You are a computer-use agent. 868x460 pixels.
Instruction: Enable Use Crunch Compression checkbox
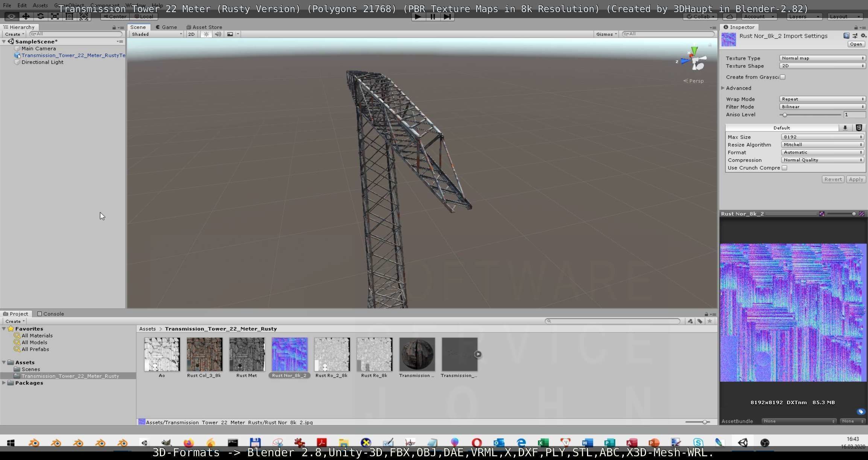tap(784, 168)
